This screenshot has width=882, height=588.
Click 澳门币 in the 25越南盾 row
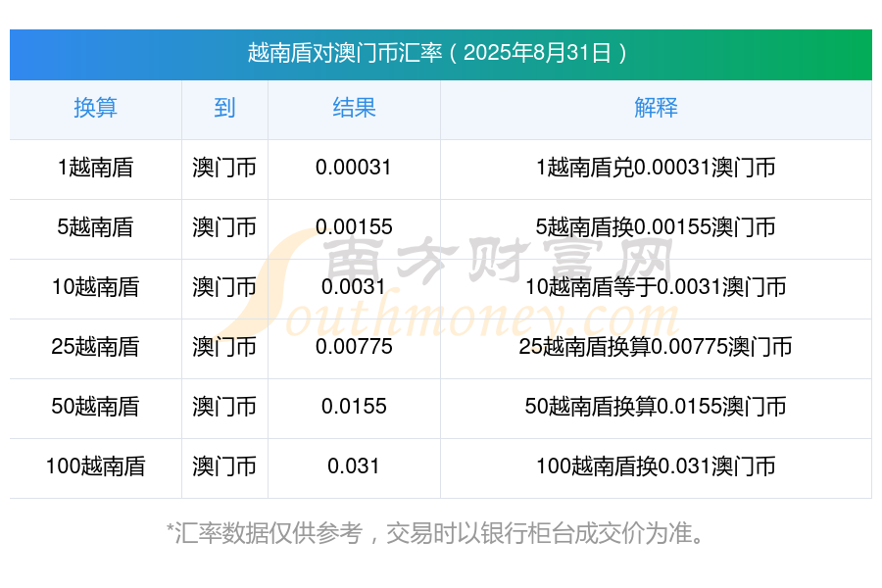(x=224, y=347)
